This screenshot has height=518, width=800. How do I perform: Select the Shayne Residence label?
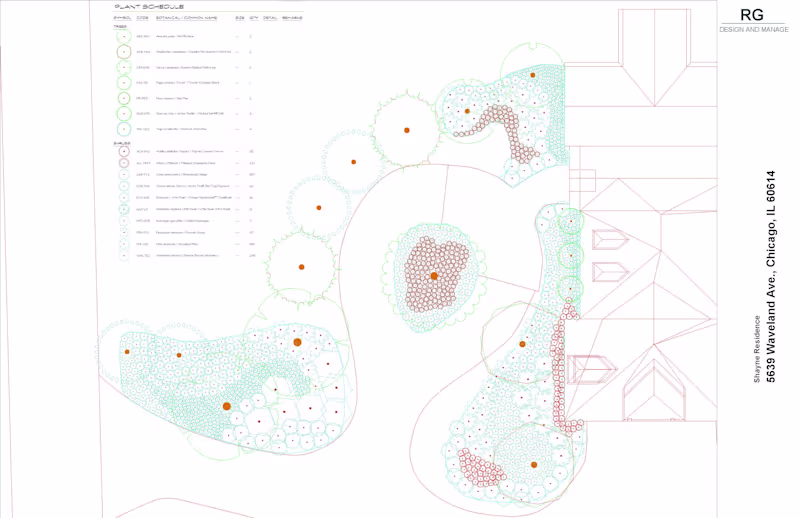[757, 349]
